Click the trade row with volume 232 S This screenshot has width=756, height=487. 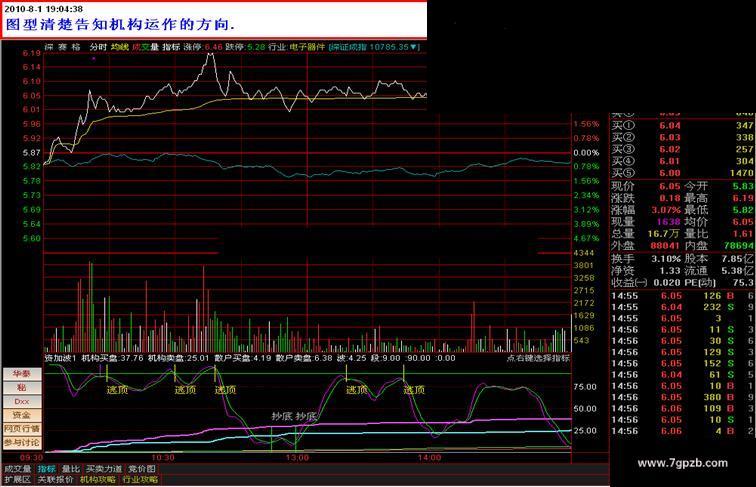click(683, 307)
